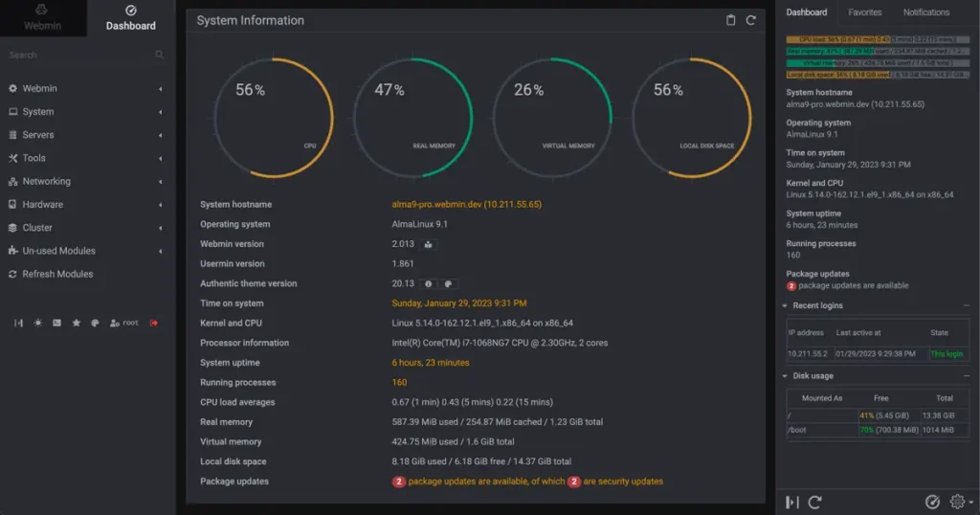980x515 pixels.
Task: Copy system information to clipboard icon
Action: (x=730, y=20)
